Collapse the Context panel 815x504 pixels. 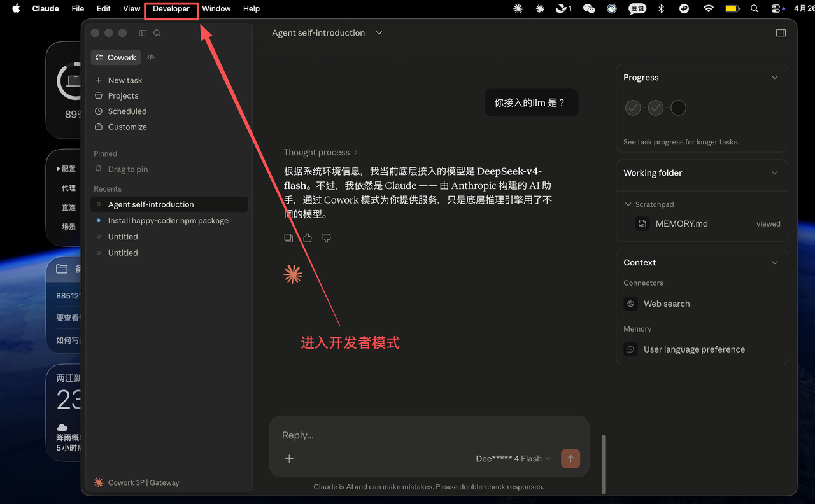tap(774, 262)
